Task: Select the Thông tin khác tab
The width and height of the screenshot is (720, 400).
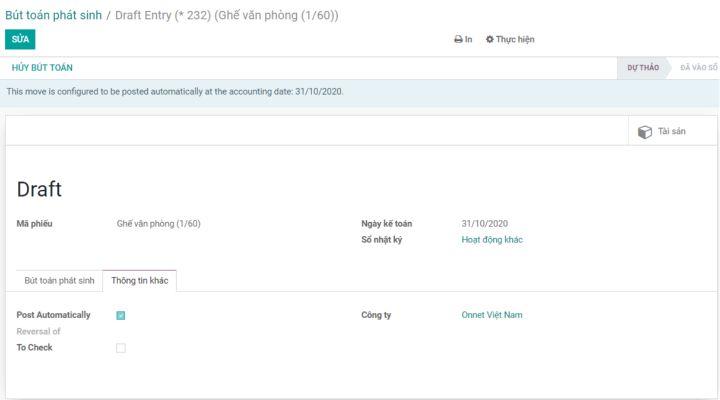Action: click(139, 281)
